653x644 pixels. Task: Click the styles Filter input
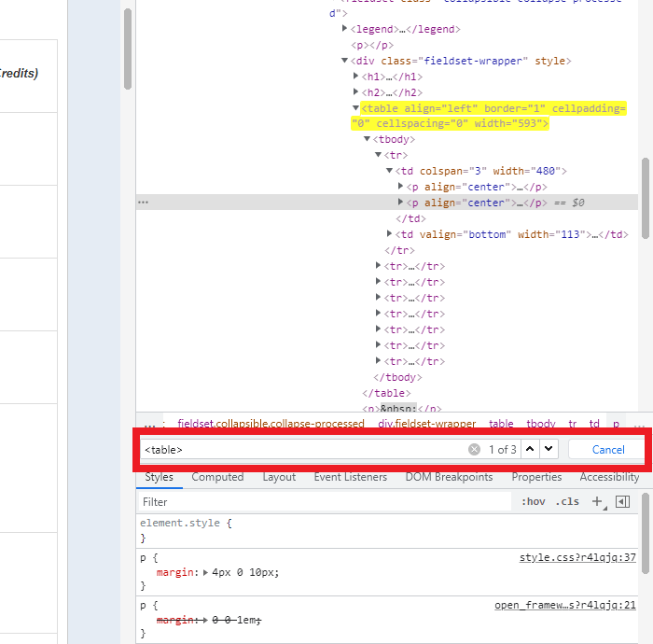(x=325, y=501)
